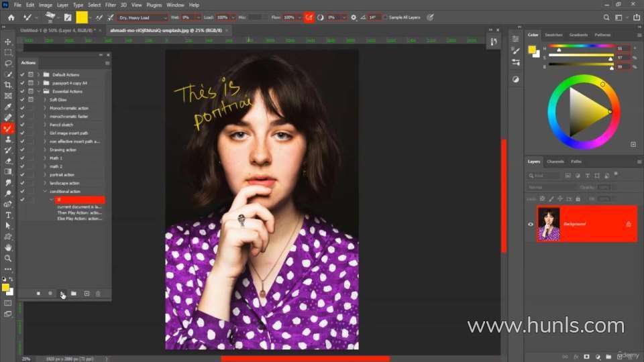Click the Background layer thumbnail

point(549,224)
